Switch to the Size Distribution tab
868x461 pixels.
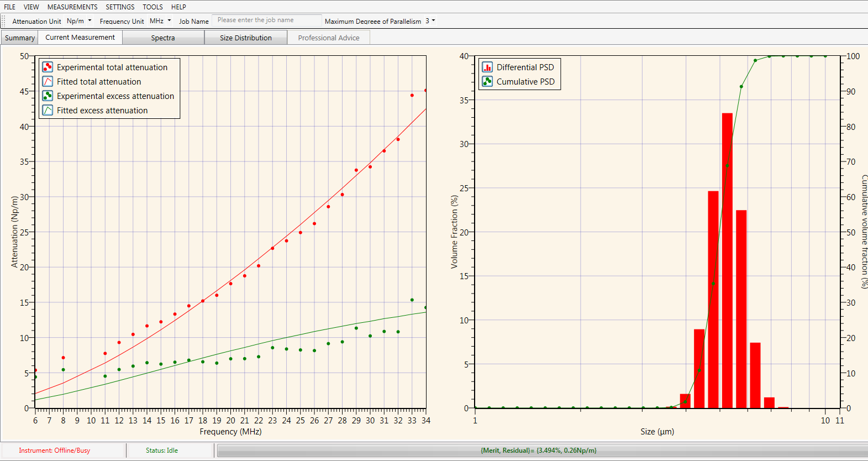(246, 38)
